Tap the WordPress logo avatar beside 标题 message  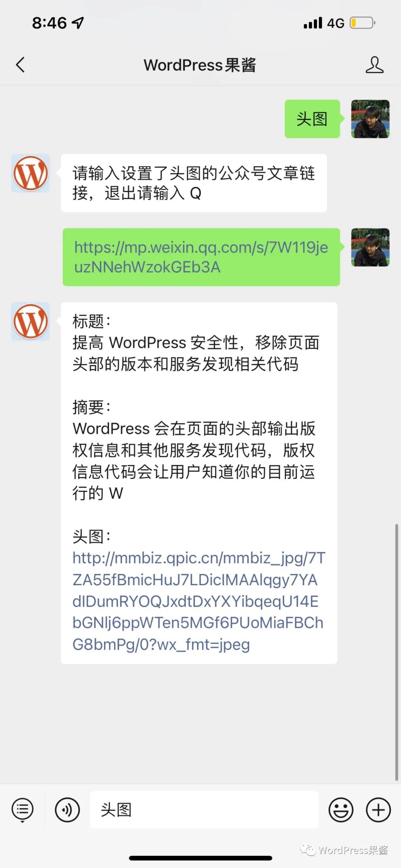point(30,321)
